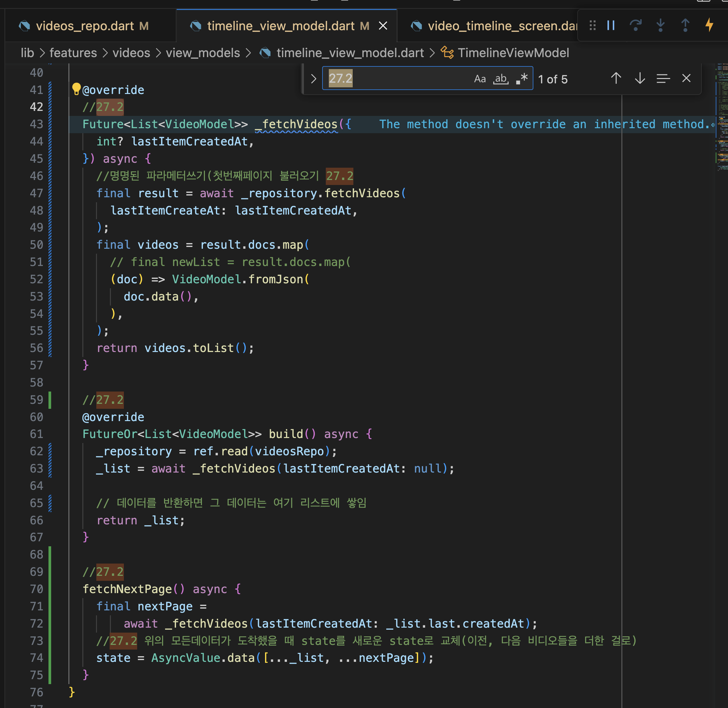
Task: Click debug Step Into arrow
Action: (x=660, y=25)
